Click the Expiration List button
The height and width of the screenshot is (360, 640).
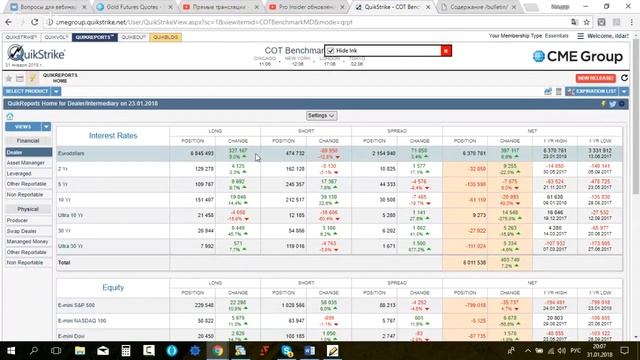point(592,91)
